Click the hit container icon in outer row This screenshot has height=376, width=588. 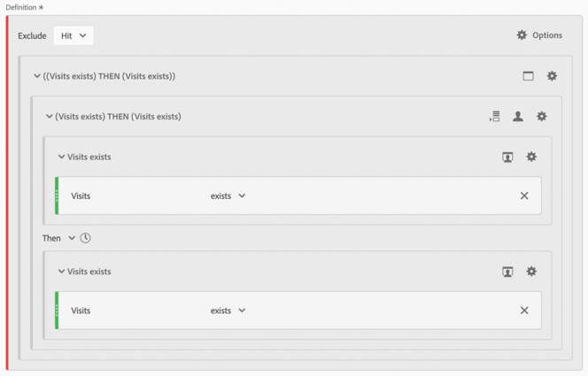(x=529, y=76)
